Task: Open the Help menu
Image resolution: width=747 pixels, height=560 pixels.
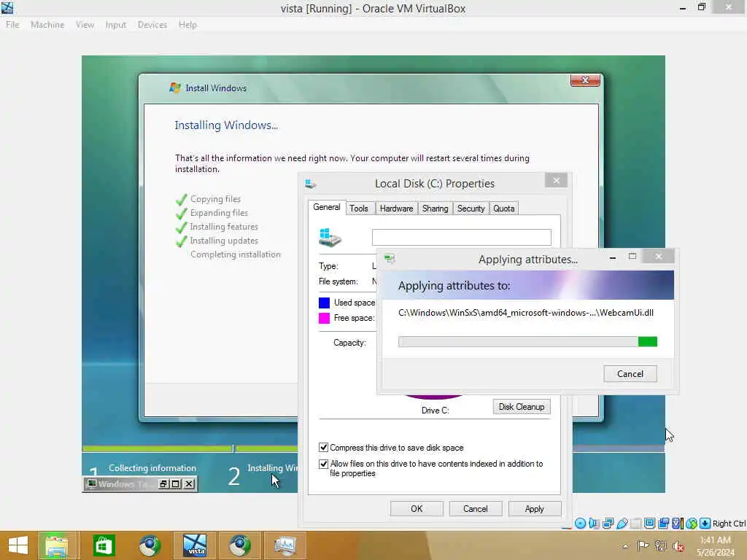Action: click(187, 25)
